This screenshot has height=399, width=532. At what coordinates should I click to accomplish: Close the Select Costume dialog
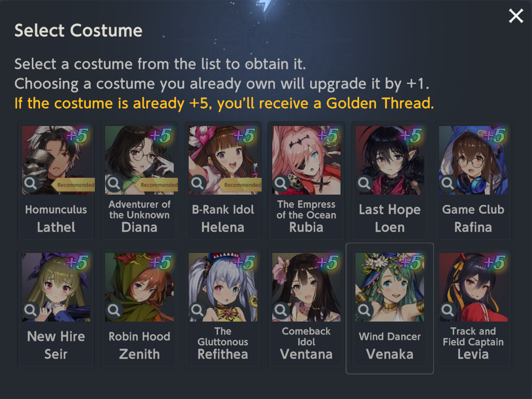click(516, 16)
